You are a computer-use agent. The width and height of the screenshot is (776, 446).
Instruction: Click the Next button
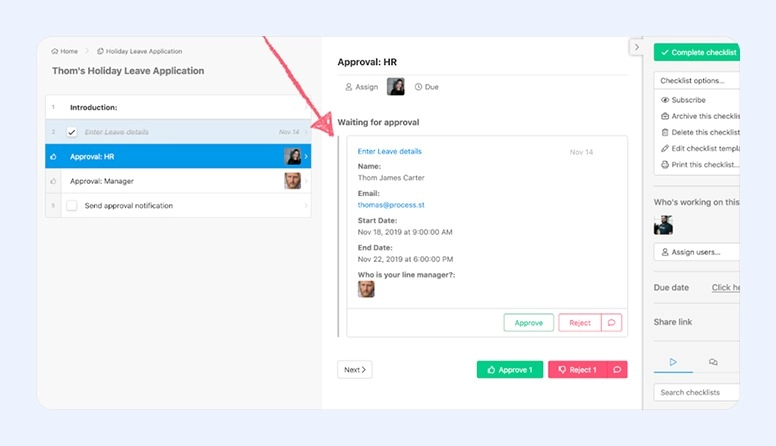pyautogui.click(x=355, y=370)
